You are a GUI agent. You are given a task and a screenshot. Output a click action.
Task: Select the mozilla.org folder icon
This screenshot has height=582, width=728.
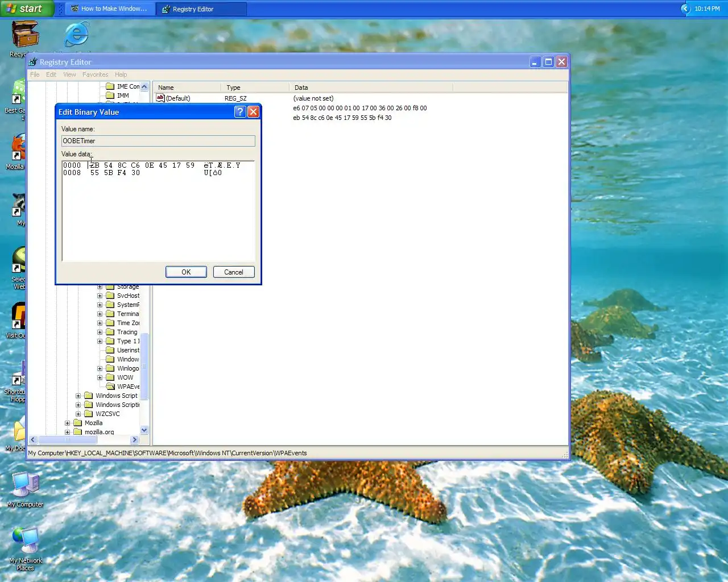[78, 432]
